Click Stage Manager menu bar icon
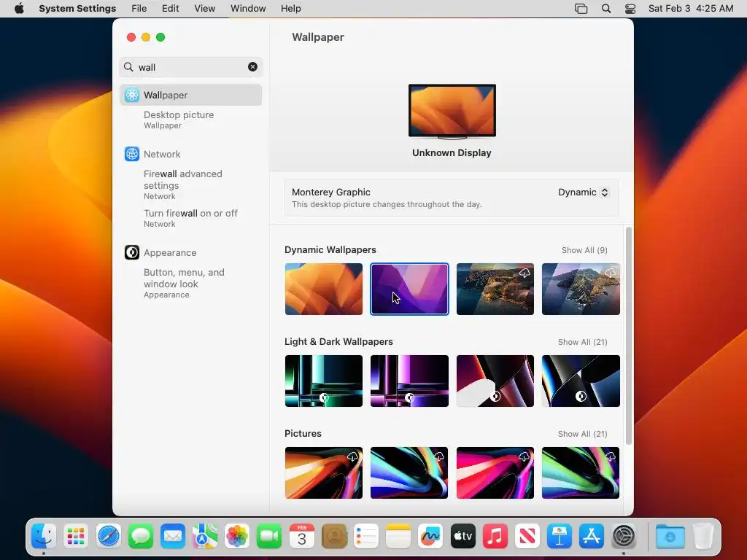 coord(581,9)
